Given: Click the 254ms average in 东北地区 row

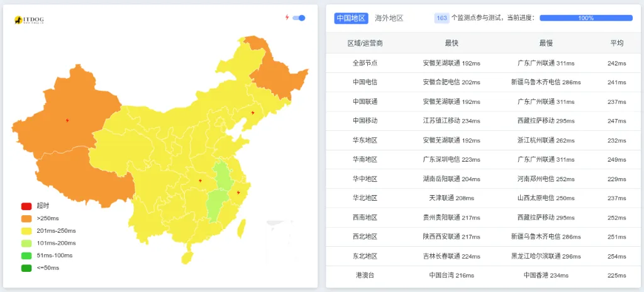Looking at the screenshot, I should [616, 256].
